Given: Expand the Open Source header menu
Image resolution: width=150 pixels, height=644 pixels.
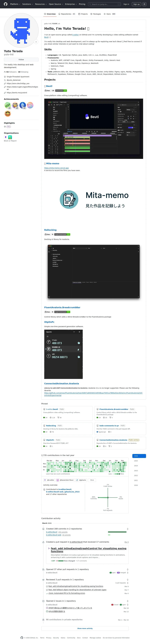Looking at the screenshot, I should tap(56, 4).
